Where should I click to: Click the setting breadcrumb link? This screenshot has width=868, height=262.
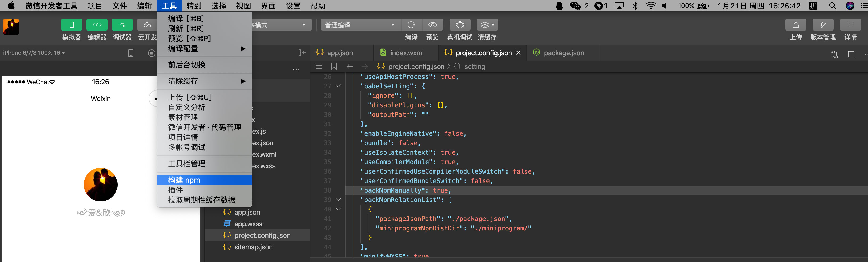(474, 66)
